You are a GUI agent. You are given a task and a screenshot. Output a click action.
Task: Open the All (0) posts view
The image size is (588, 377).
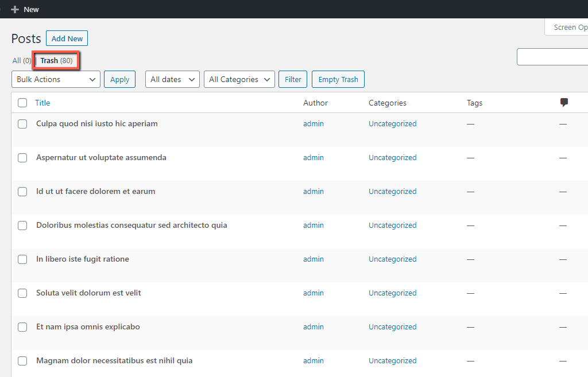tap(22, 61)
